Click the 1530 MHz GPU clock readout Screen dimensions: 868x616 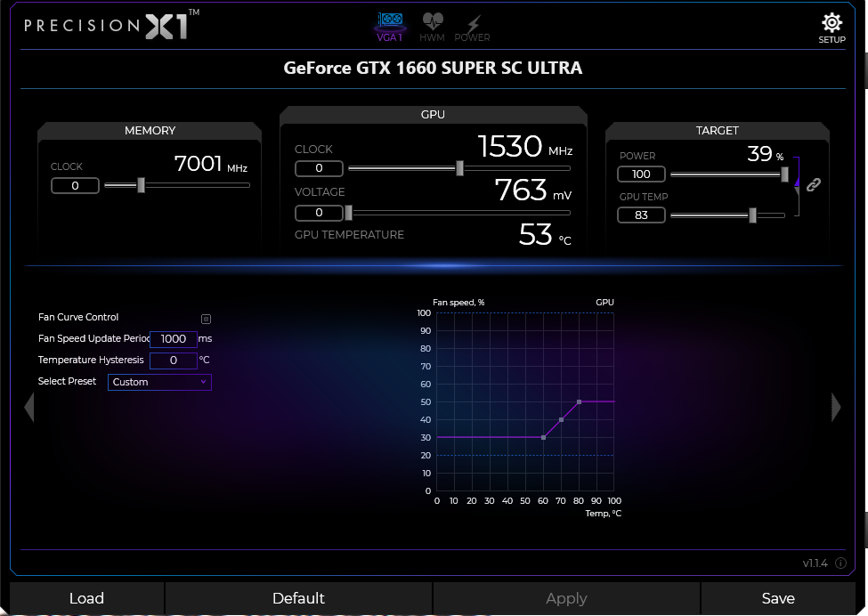pos(524,146)
